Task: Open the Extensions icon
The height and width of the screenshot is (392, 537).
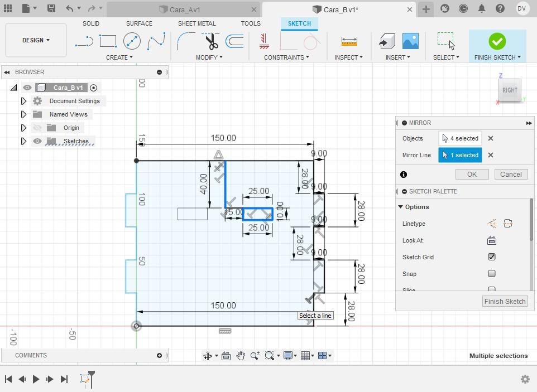Action: (x=444, y=8)
